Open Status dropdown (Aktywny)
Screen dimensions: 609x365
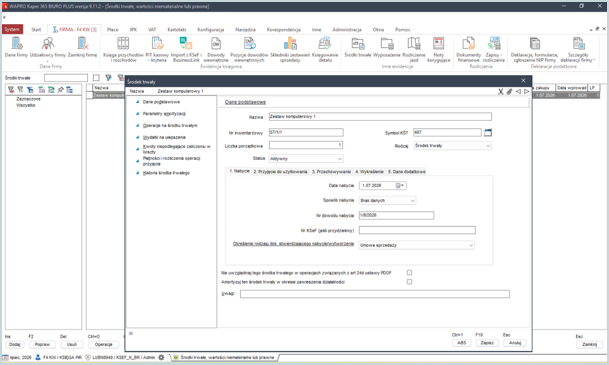306,158
